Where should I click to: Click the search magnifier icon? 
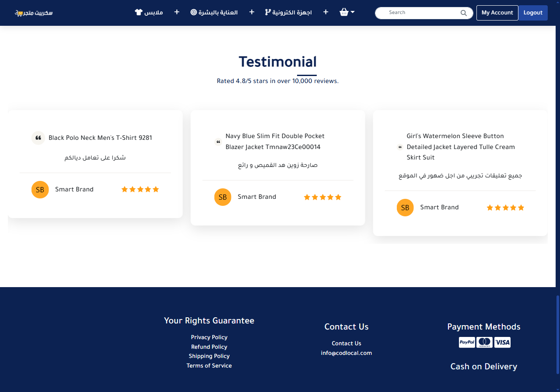pyautogui.click(x=464, y=13)
